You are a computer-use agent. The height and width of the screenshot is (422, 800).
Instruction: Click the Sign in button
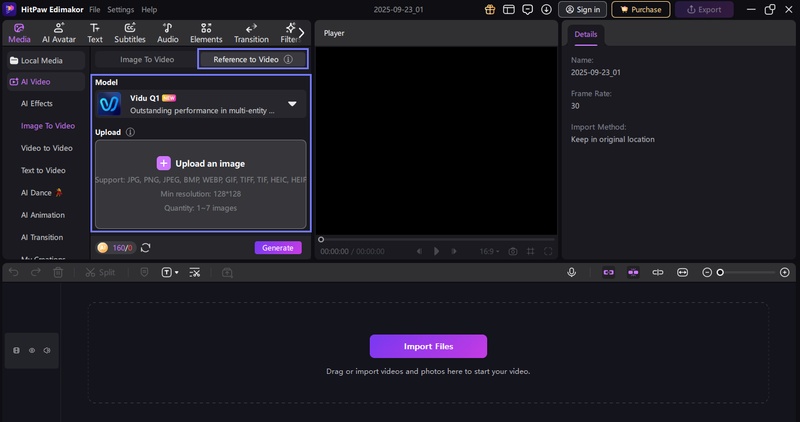582,9
